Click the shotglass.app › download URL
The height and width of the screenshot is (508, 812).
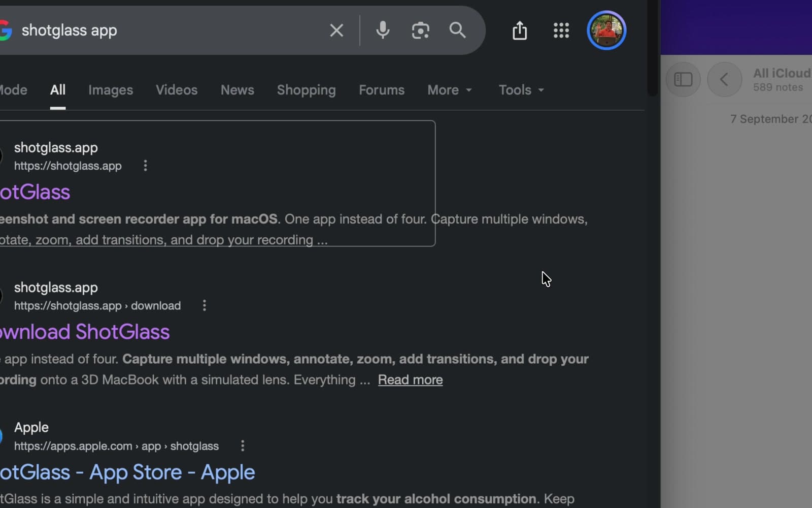(97, 306)
